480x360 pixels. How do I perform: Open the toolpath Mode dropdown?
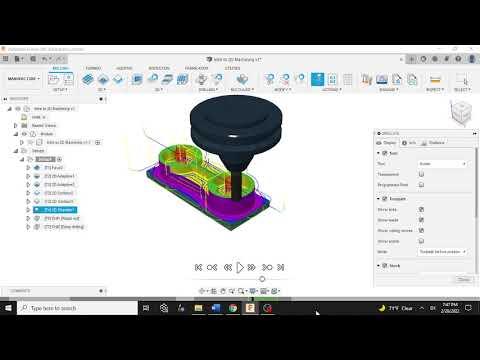[442, 252]
